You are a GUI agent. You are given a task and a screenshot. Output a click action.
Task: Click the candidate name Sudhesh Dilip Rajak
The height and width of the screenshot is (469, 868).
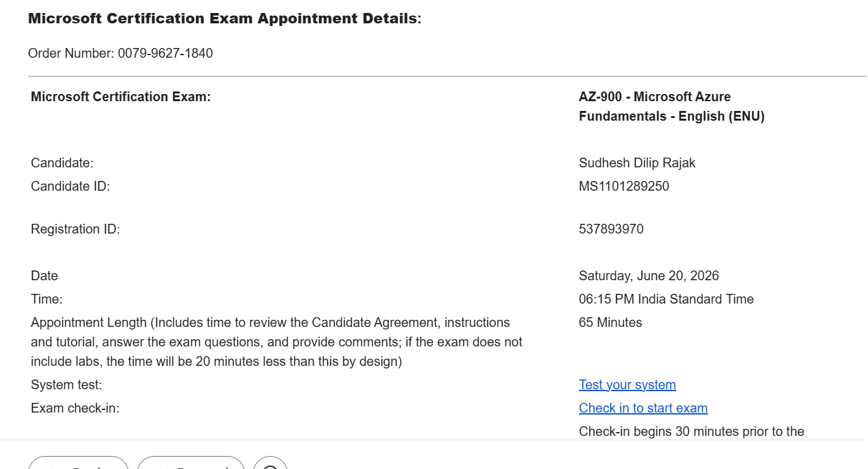coord(637,163)
